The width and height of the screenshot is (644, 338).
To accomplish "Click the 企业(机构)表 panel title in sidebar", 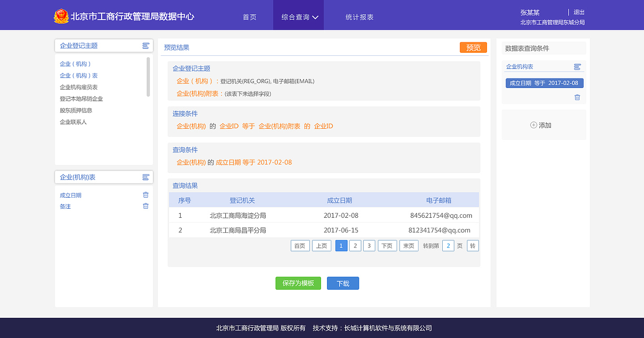I will click(x=78, y=177).
